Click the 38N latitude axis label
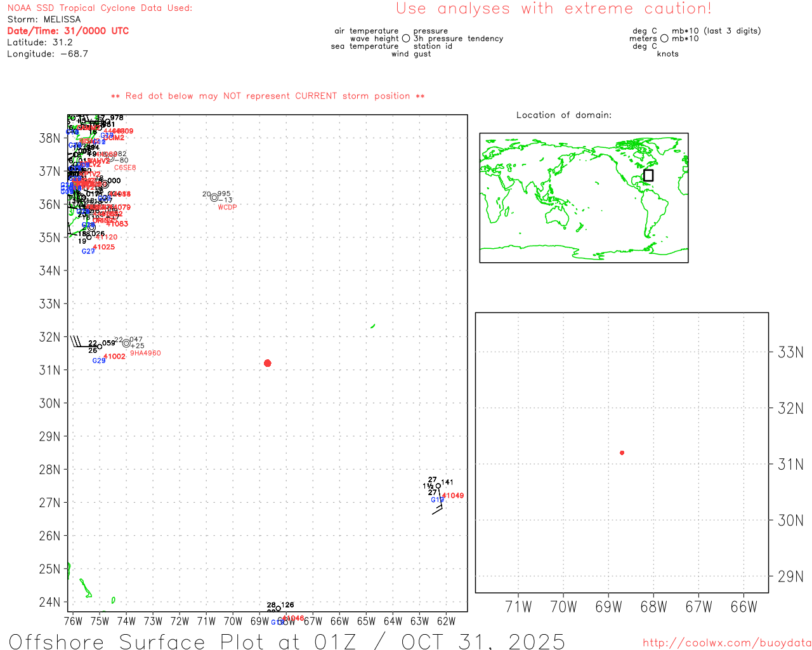 (49, 138)
